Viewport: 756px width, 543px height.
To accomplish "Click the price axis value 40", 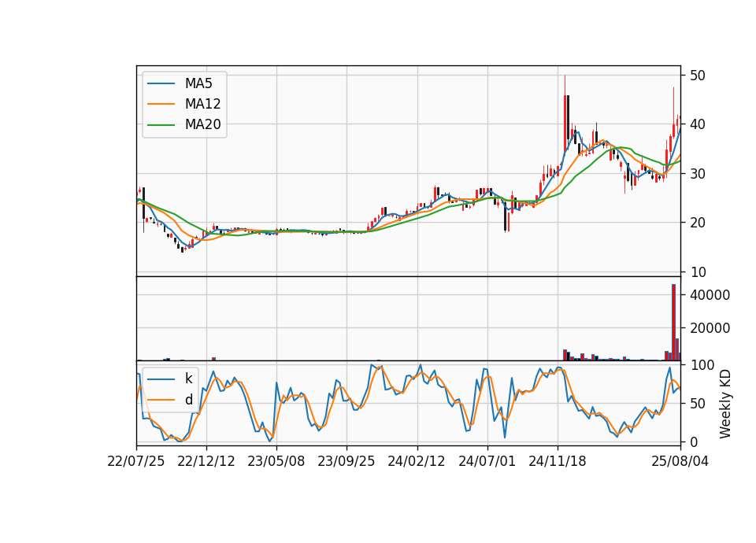I will click(698, 125).
